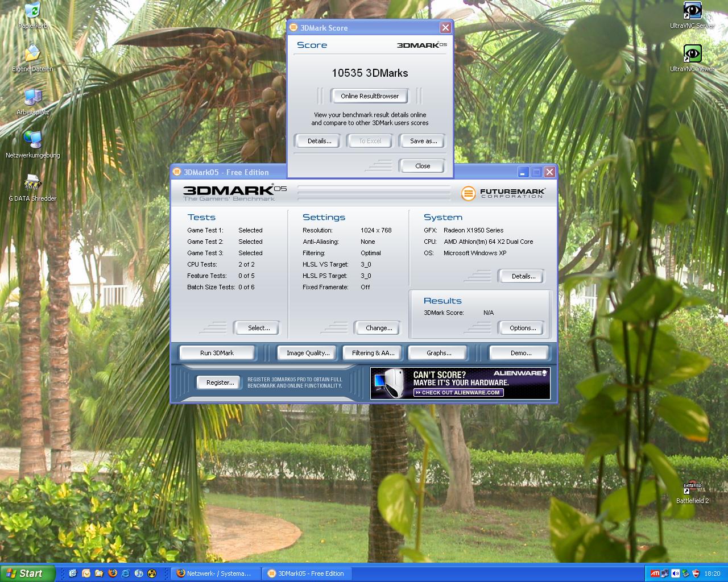This screenshot has width=728, height=582.
Task: Switch to Netzwerk- / Systema... taskbar window
Action: 215,573
